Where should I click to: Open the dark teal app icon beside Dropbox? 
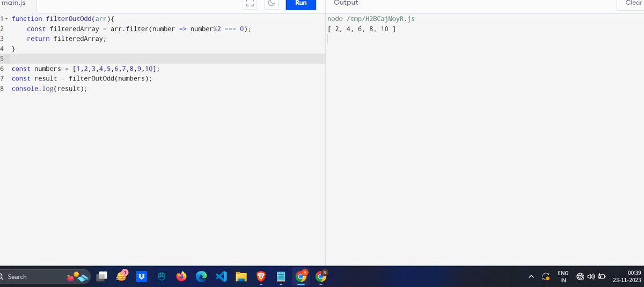160,277
